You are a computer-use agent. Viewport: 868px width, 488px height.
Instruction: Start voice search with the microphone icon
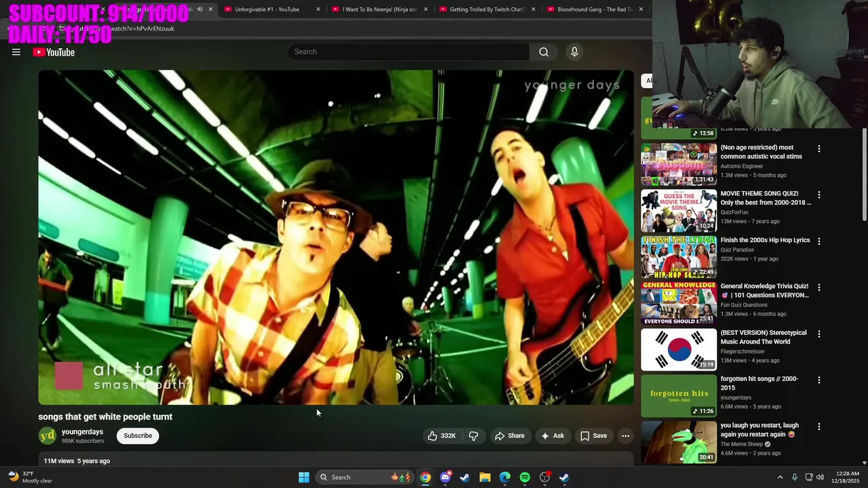[574, 52]
